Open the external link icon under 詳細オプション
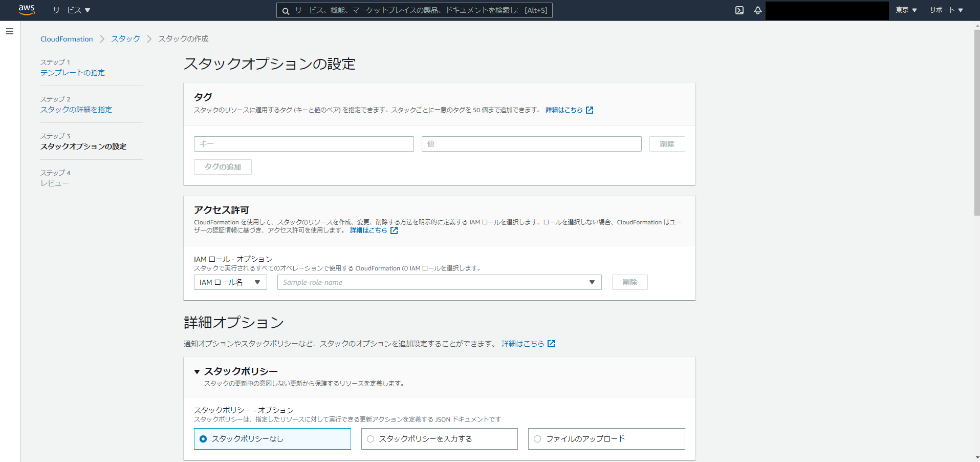 pyautogui.click(x=551, y=344)
